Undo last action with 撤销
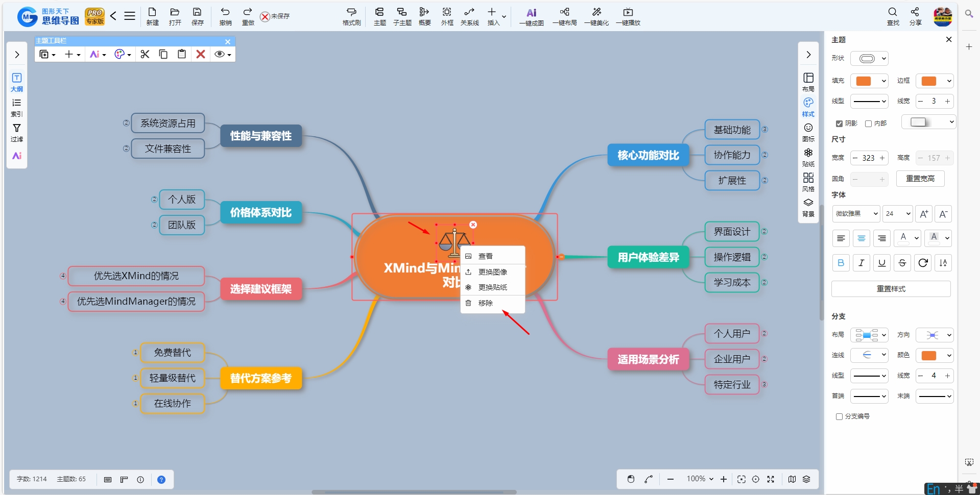 225,16
